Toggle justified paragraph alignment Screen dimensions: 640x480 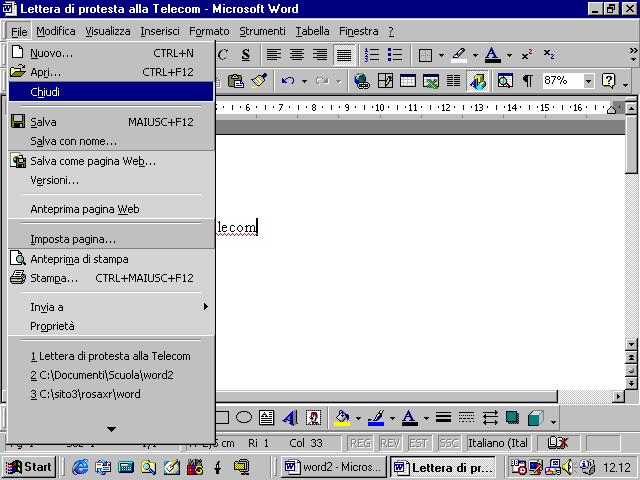(x=344, y=55)
